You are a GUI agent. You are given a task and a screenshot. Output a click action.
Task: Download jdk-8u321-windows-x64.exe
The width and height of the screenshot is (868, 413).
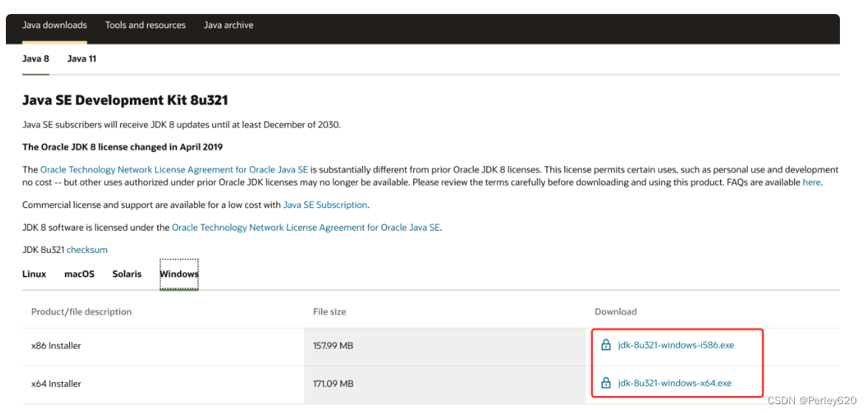[x=675, y=383]
